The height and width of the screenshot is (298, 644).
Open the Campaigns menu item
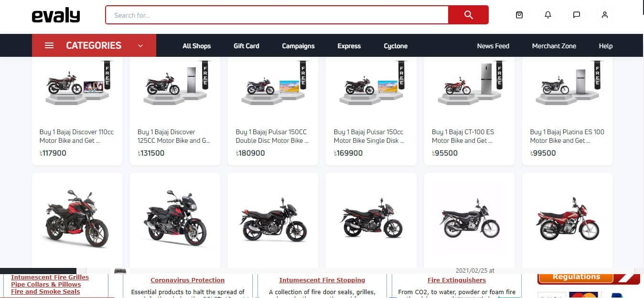298,46
